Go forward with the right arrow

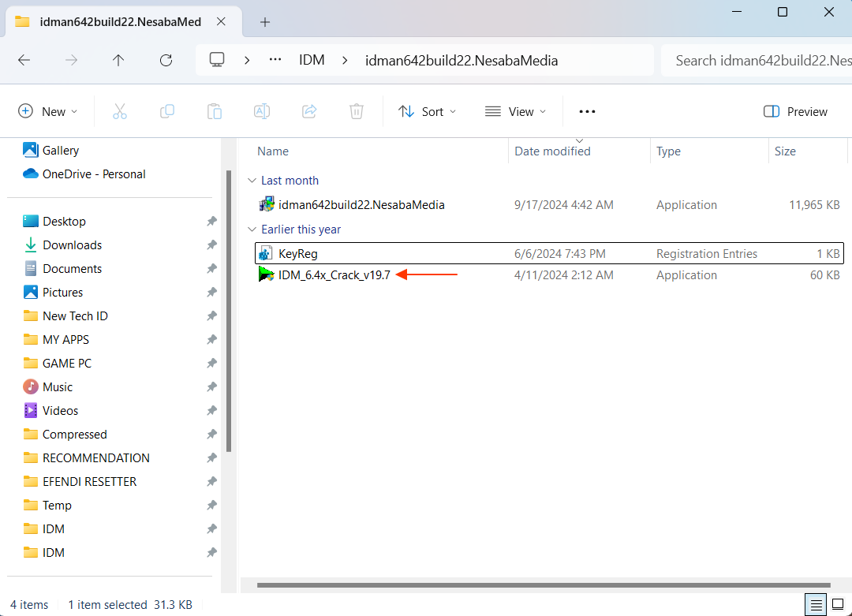pos(71,60)
